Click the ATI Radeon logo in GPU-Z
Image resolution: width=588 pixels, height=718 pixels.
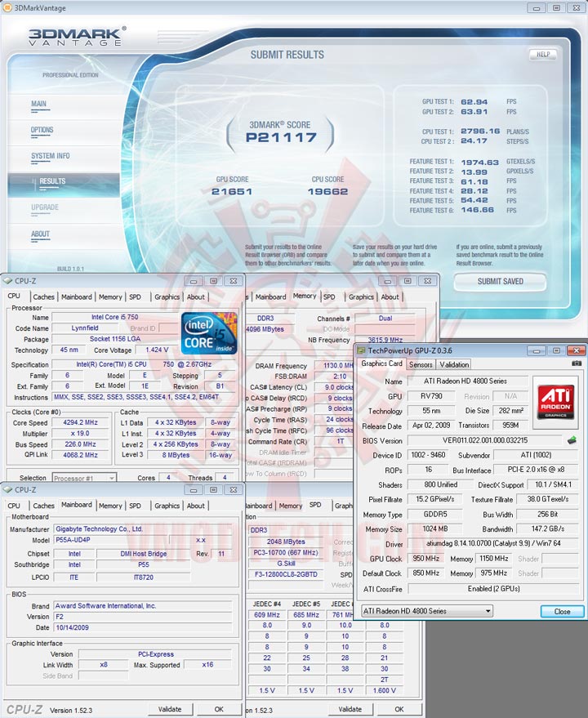555,402
